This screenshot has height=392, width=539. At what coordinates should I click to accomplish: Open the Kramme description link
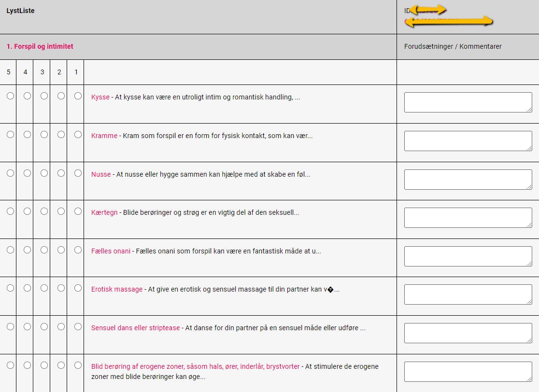click(104, 136)
